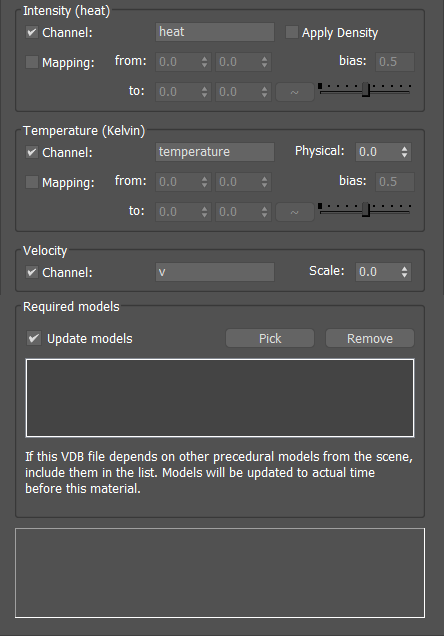The image size is (444, 636).
Task: Click the Temperature curve (~) button
Action: coord(295,212)
